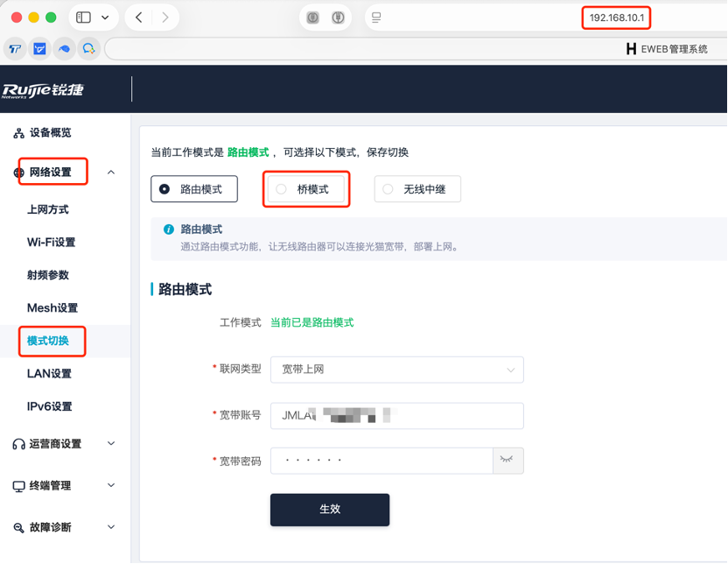
Task: Select the 路由模式 radio option
Action: tap(194, 189)
